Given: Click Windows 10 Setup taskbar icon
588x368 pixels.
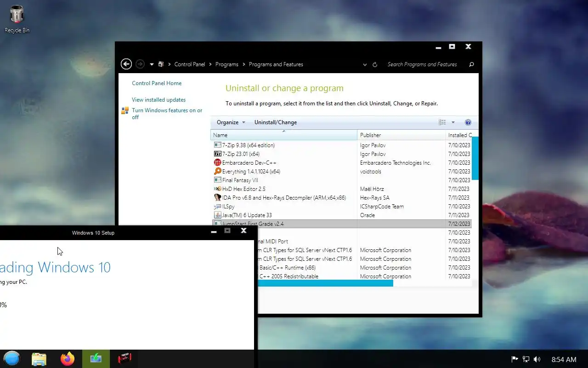Looking at the screenshot, I should point(96,359).
